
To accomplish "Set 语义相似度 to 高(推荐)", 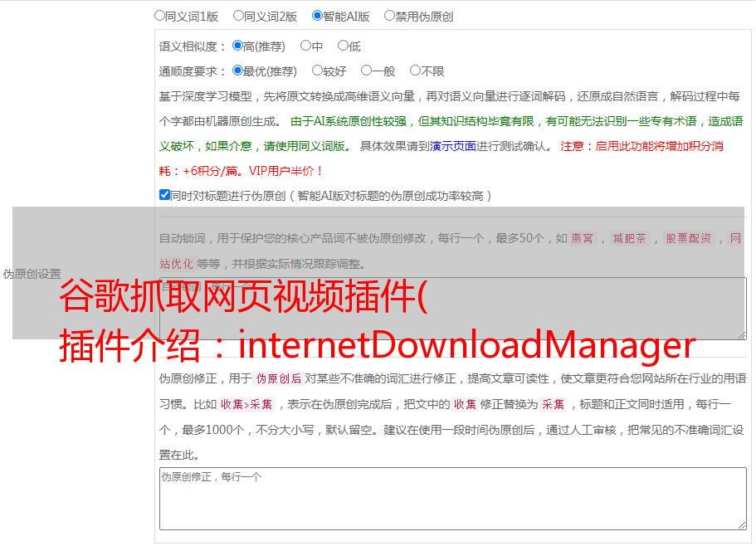I will [x=237, y=46].
